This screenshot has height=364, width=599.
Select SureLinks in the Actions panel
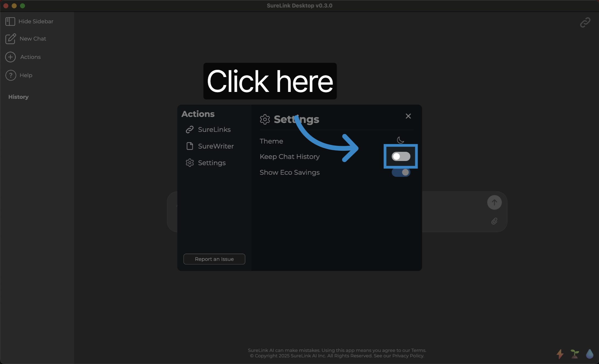[208, 129]
